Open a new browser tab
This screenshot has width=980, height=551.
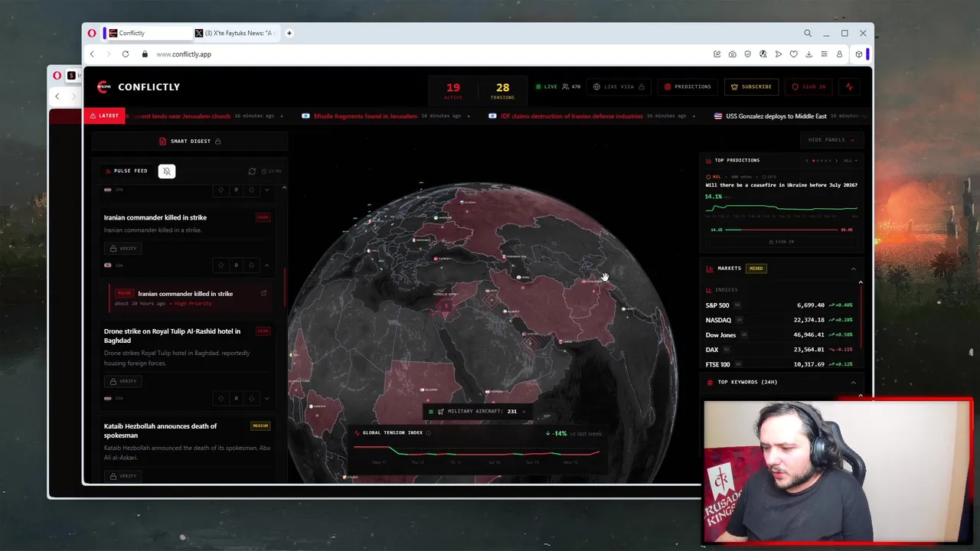click(289, 33)
